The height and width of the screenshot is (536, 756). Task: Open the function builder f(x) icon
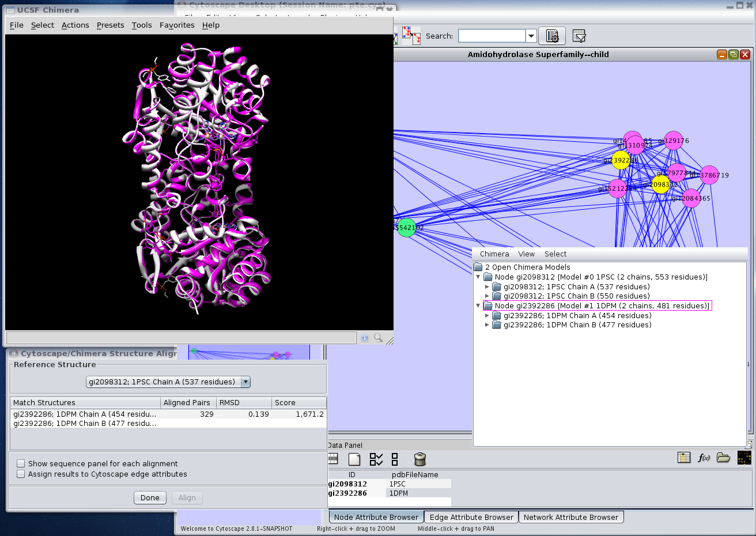[x=704, y=458]
